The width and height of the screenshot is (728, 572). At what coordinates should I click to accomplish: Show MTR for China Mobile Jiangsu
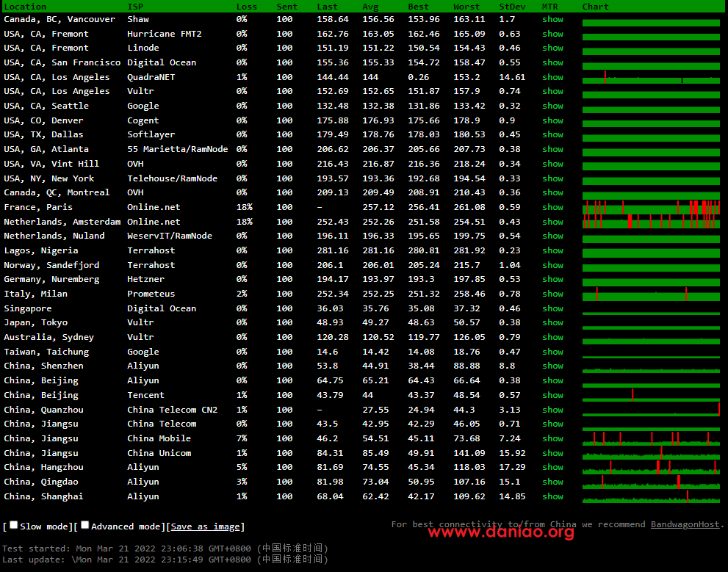tap(552, 438)
